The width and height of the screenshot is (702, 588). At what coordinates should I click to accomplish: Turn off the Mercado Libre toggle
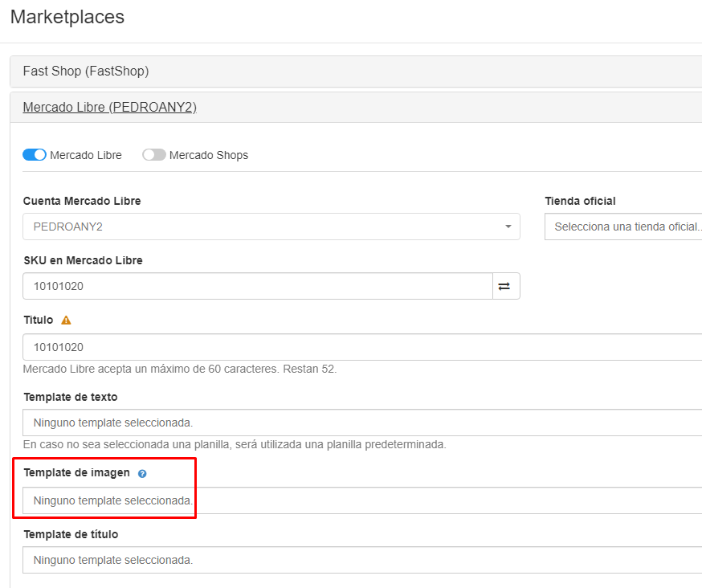click(x=35, y=155)
